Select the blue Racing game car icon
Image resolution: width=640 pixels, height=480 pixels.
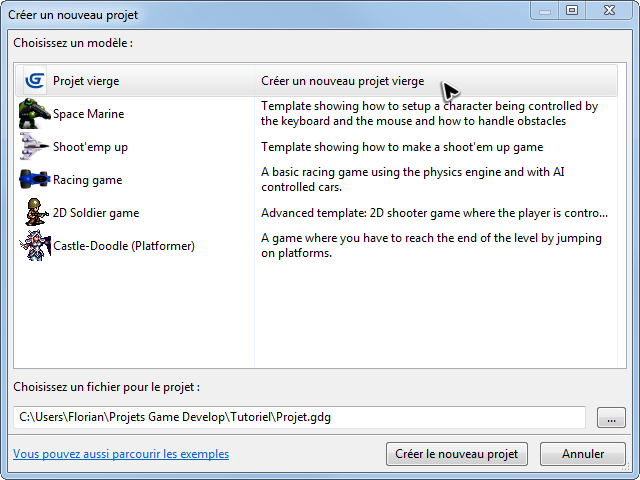point(35,180)
